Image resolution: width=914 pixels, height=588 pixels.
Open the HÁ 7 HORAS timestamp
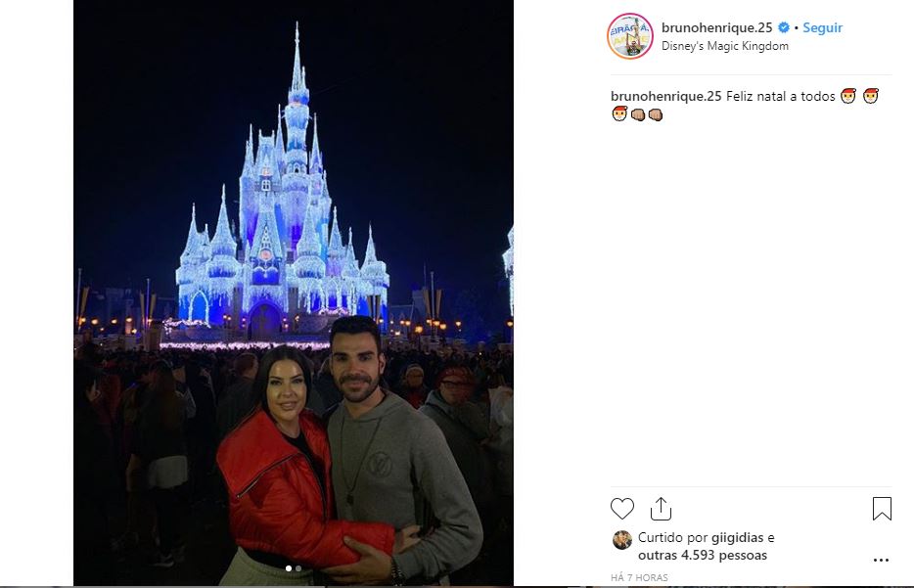coord(639,577)
